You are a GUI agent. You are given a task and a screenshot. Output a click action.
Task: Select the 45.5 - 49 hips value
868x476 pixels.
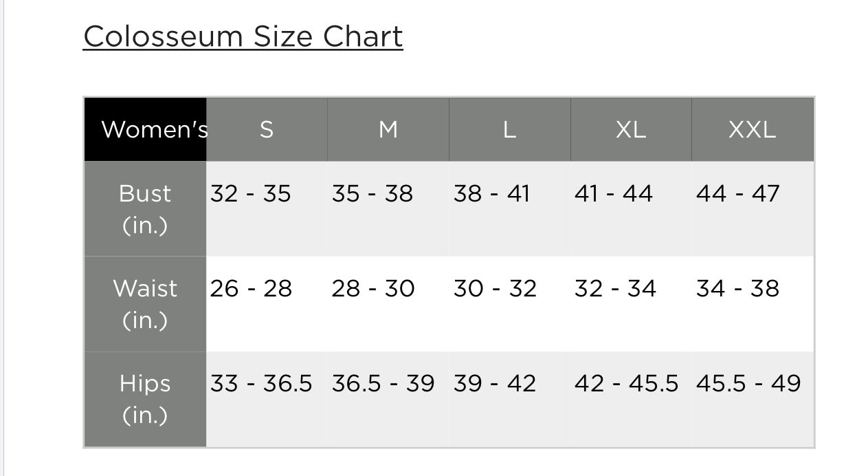coord(748,384)
